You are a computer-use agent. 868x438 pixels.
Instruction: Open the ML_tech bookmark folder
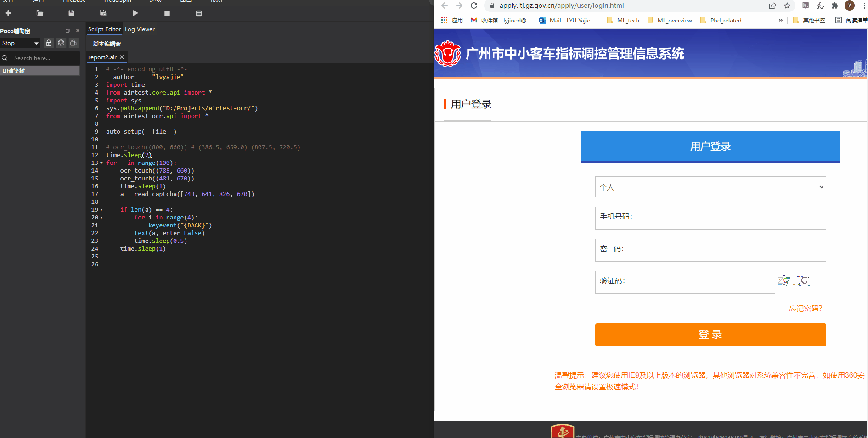623,20
